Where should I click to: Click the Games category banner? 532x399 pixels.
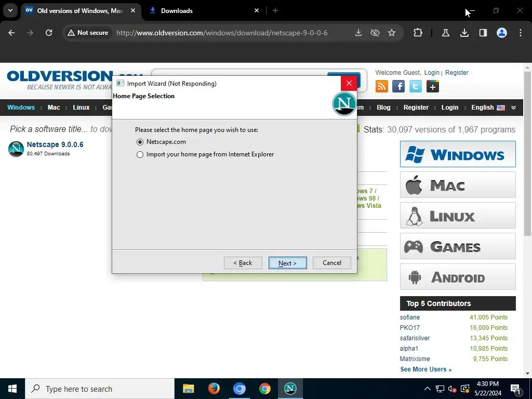coord(458,246)
